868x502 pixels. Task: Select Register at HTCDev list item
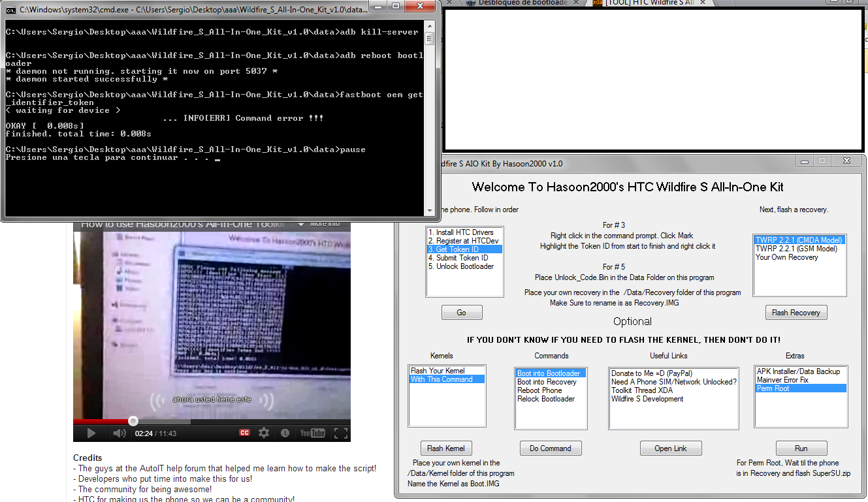point(464,241)
